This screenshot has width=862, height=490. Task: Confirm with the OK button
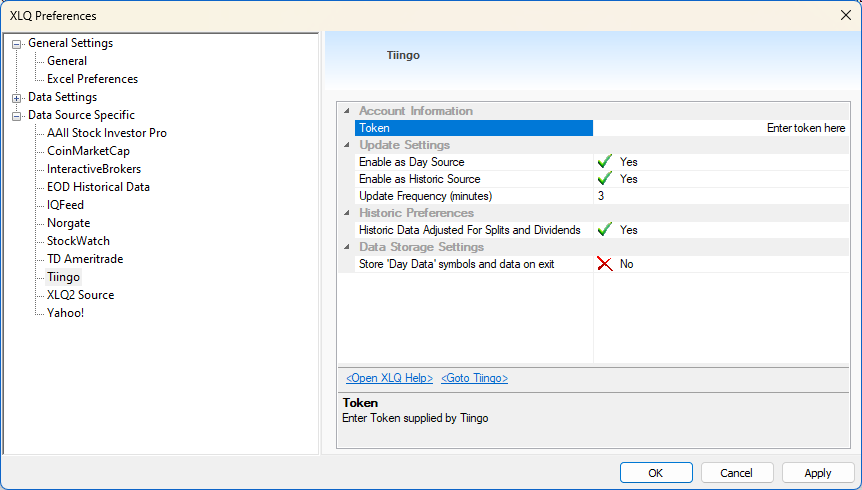(656, 473)
